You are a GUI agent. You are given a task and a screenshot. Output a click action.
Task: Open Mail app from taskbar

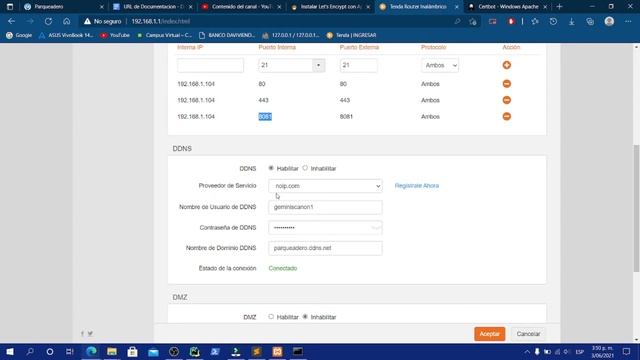(153, 351)
